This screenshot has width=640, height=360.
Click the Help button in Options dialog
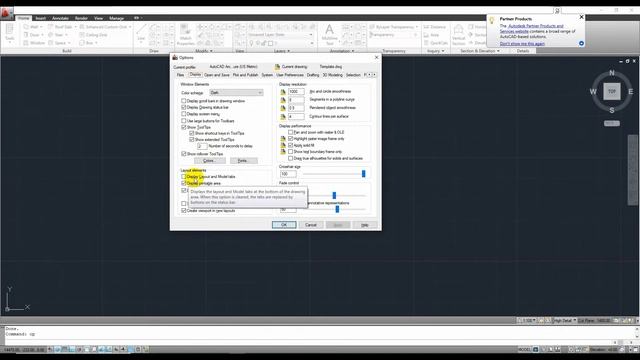pyautogui.click(x=364, y=225)
